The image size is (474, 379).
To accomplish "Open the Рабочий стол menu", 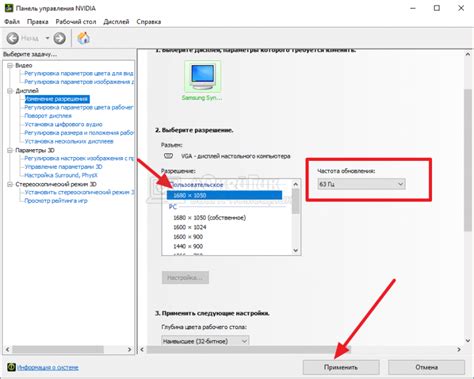I will click(x=76, y=22).
